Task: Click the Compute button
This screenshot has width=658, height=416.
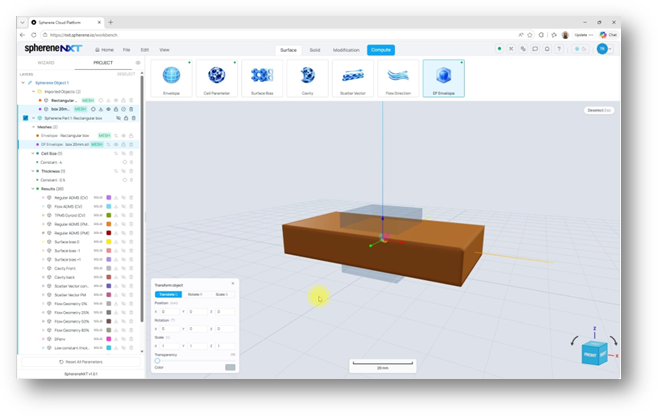Action: [x=381, y=50]
